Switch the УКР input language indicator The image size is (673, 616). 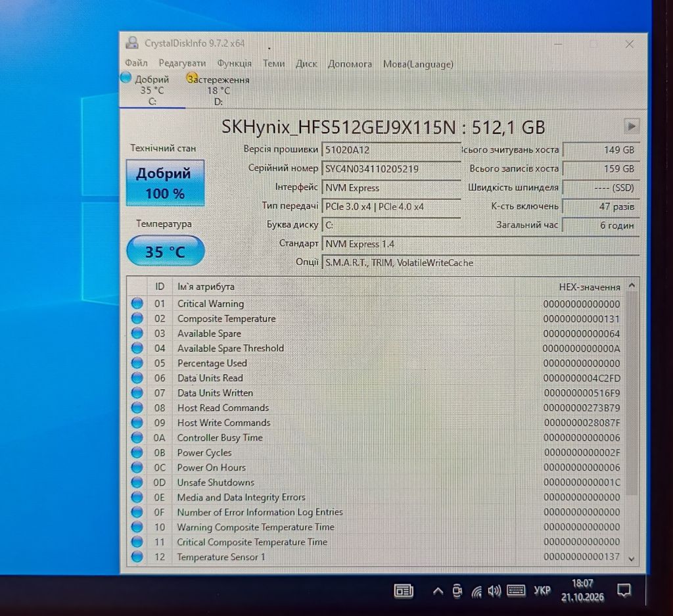click(542, 590)
